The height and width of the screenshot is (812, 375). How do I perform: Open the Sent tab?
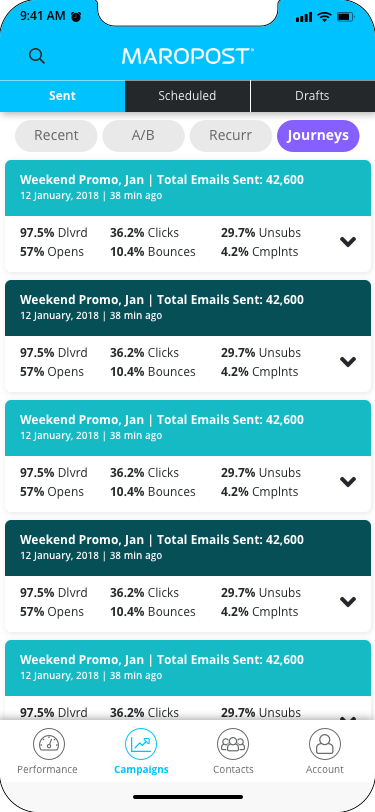[x=62, y=96]
